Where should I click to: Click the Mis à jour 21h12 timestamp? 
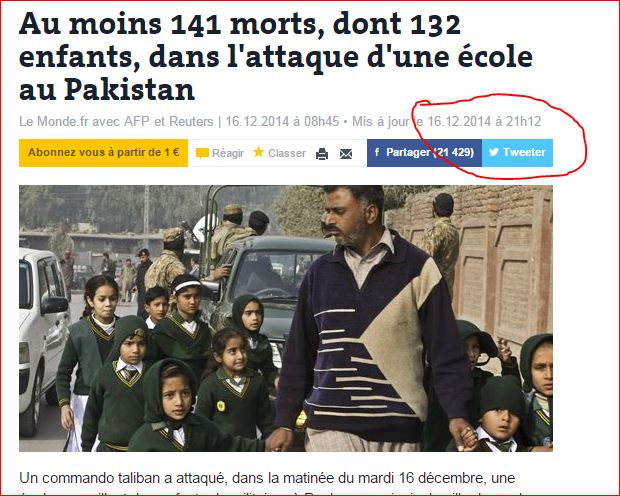tap(446, 121)
